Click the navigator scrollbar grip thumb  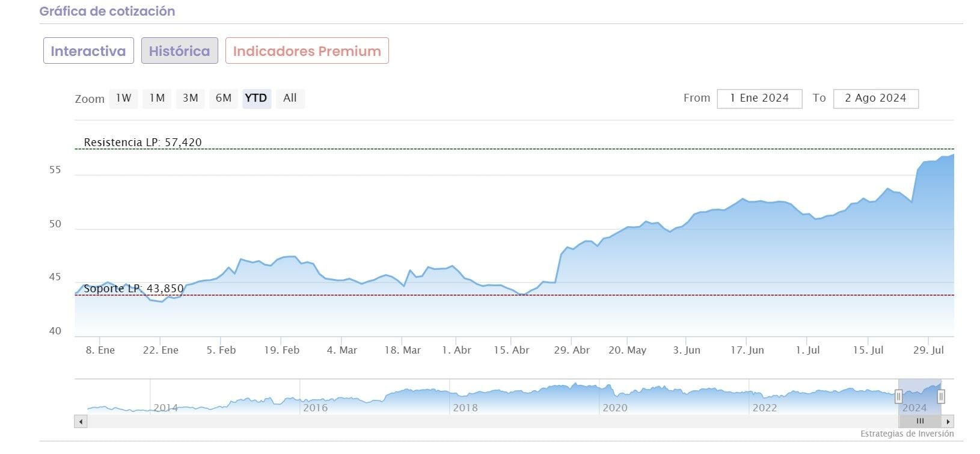[x=920, y=422]
